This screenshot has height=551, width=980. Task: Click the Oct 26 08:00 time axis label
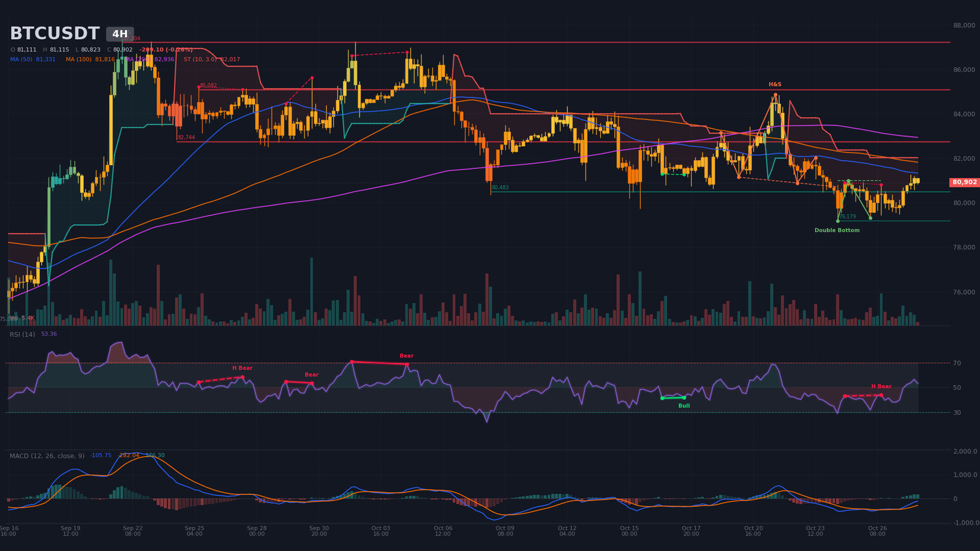[x=877, y=531]
